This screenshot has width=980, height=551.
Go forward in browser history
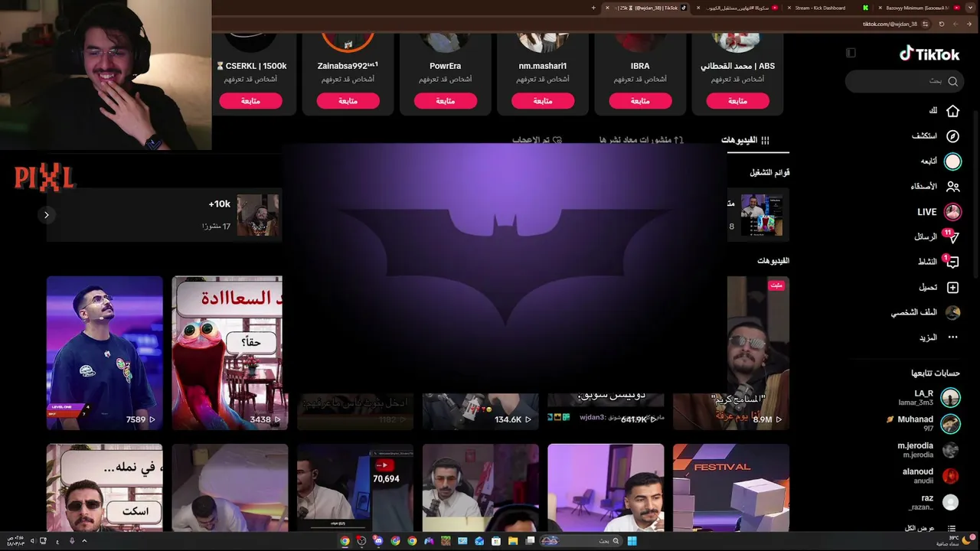click(x=955, y=24)
